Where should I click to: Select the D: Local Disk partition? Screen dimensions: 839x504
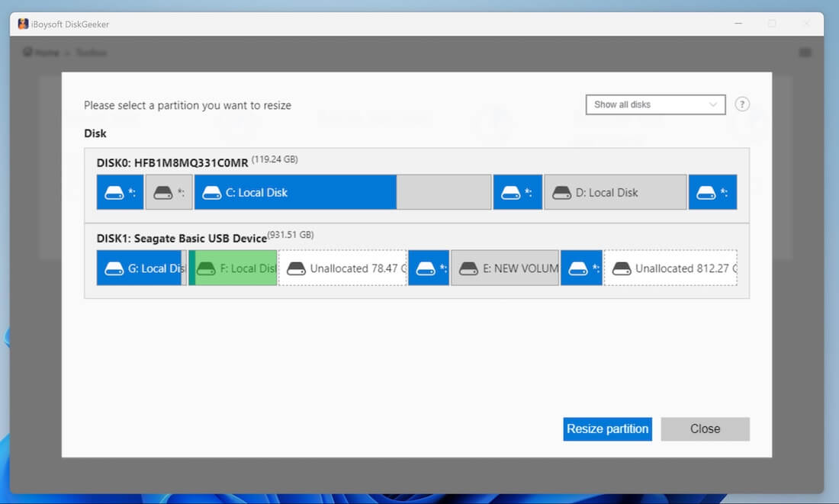tap(616, 192)
